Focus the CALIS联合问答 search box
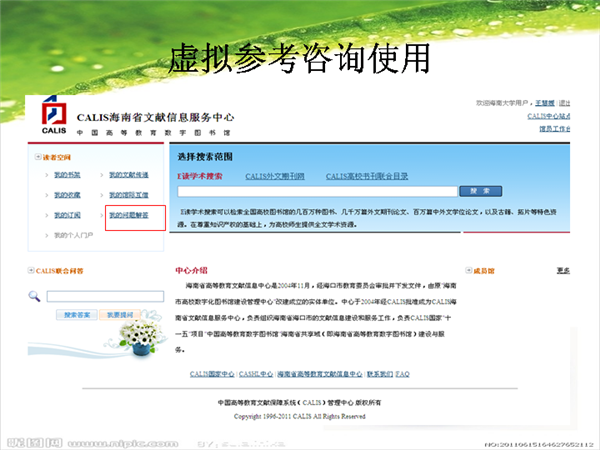This screenshot has height=450, width=600. coord(105,296)
